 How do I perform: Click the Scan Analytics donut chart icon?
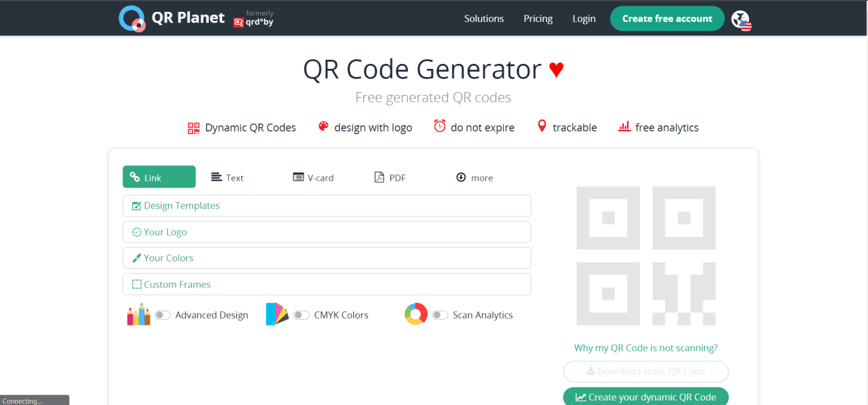click(416, 314)
